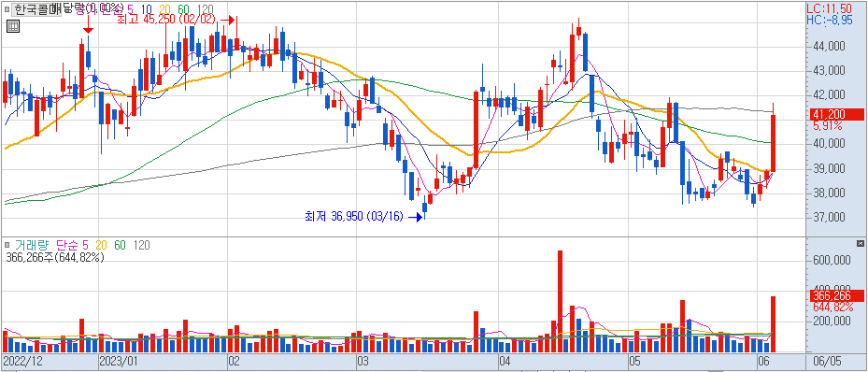Click the 최저 36,950 (03/16) low annotation
868x372 pixels.
coord(354,217)
